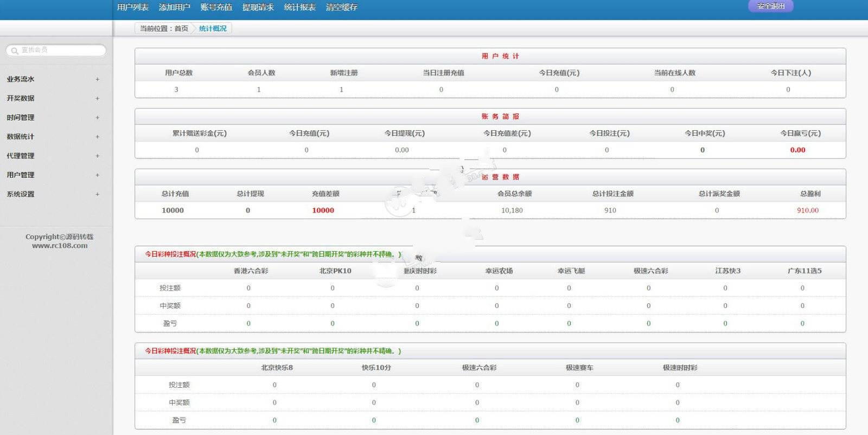868x435 pixels.
Task: Click 清空缓存 in top bar
Action: pyautogui.click(x=342, y=7)
